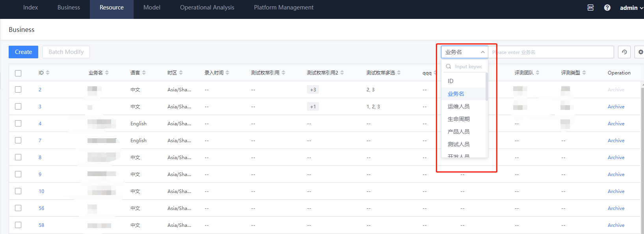644x234 pixels.
Task: Sort by 录入时间 column arrows
Action: click(x=227, y=72)
